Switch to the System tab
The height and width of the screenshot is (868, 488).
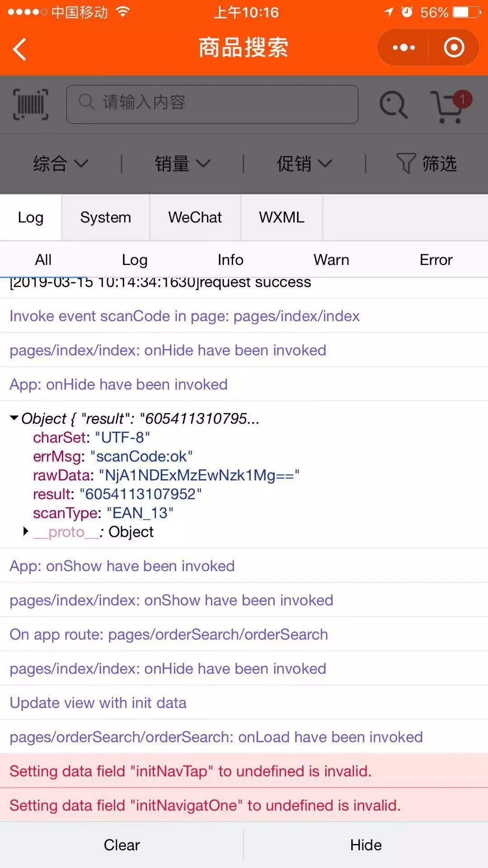tap(106, 217)
